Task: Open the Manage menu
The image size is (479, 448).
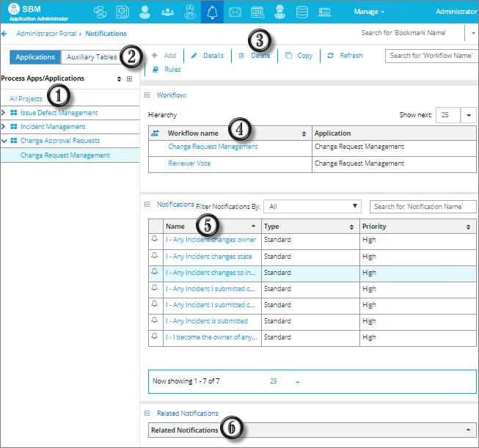Action: 369,12
